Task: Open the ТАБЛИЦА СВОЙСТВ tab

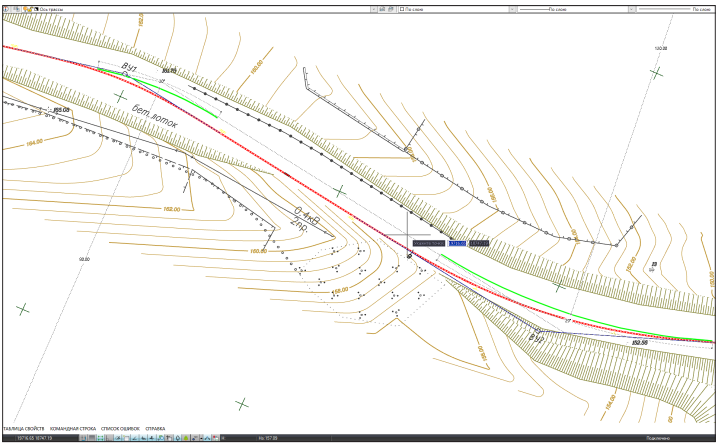Action: [24, 428]
